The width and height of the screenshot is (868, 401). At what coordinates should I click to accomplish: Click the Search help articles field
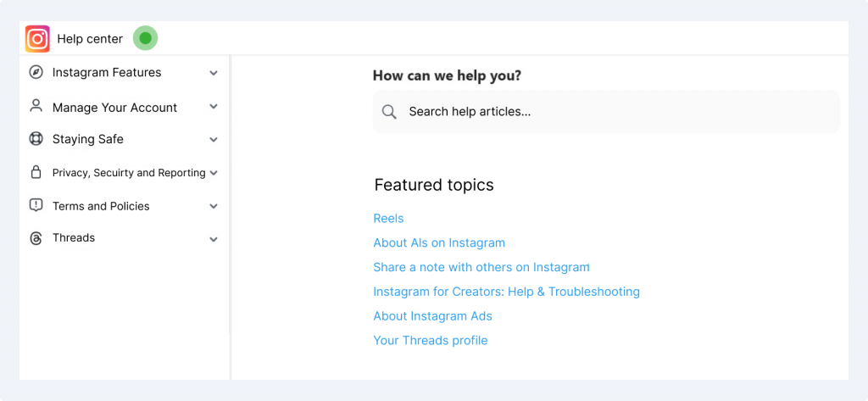coord(606,112)
